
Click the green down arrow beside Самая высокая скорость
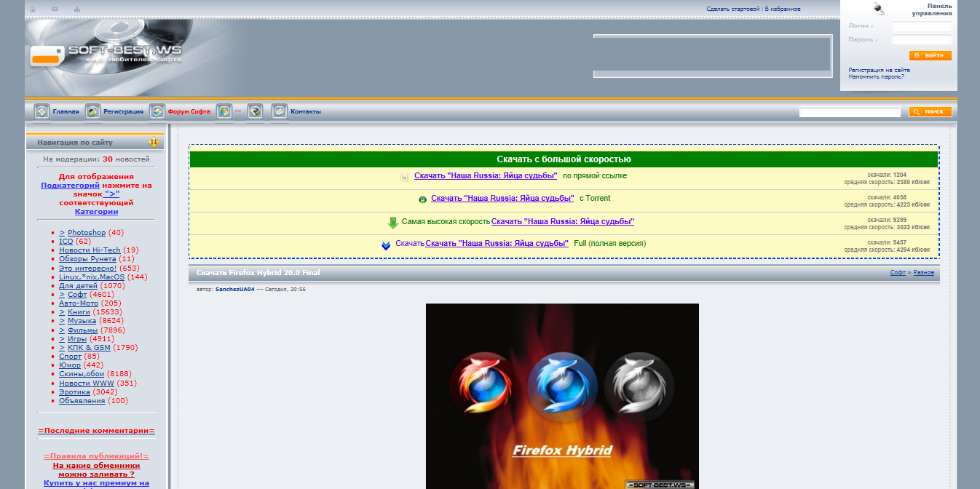pyautogui.click(x=393, y=223)
